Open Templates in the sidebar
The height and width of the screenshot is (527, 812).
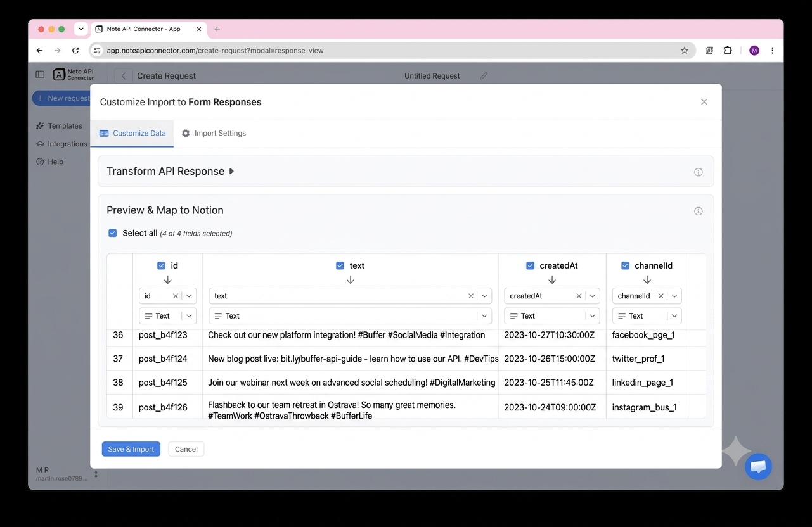(60, 126)
